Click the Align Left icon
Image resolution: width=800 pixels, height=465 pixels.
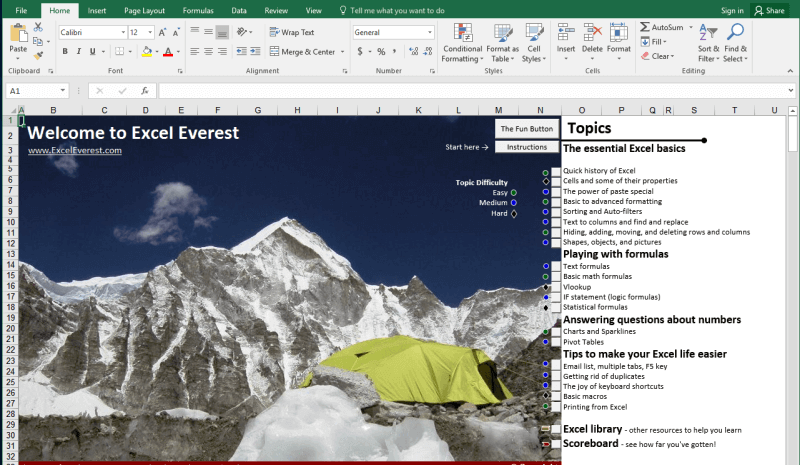pos(195,52)
